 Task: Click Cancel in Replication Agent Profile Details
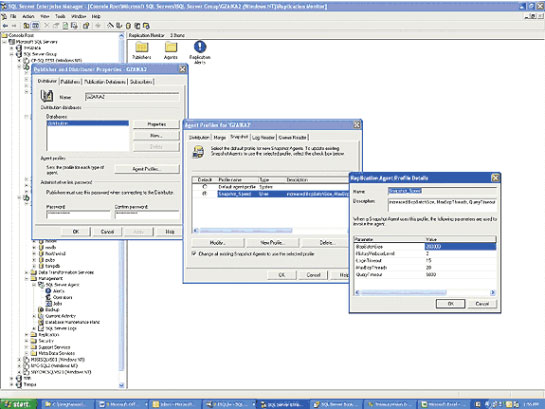[482, 304]
